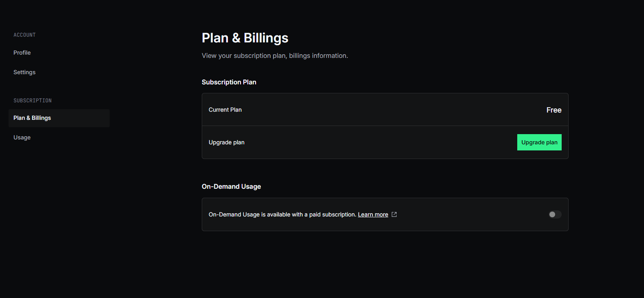Click the Free plan value text

[x=554, y=110]
